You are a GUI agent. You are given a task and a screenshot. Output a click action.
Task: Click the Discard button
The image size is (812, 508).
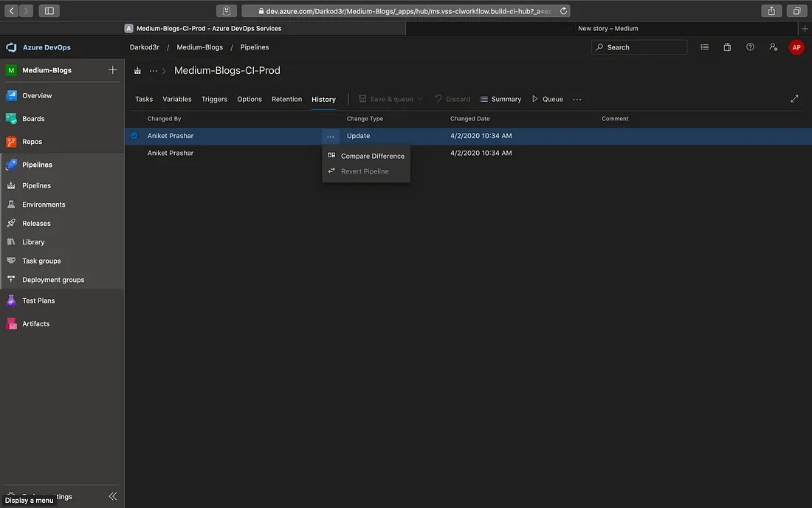point(453,99)
